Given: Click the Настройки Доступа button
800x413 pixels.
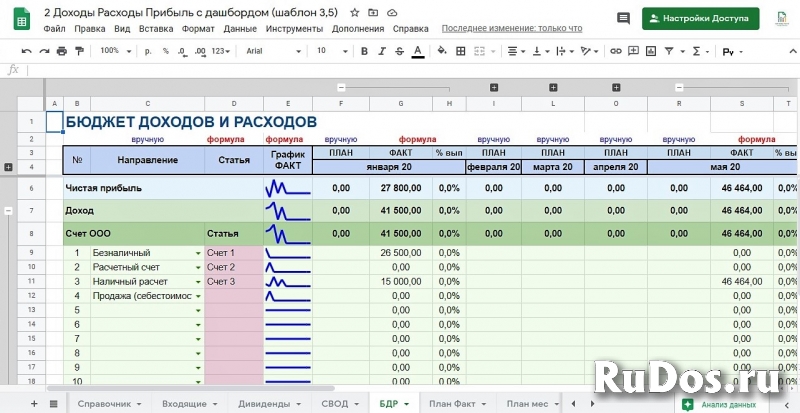Looking at the screenshot, I should point(700,18).
